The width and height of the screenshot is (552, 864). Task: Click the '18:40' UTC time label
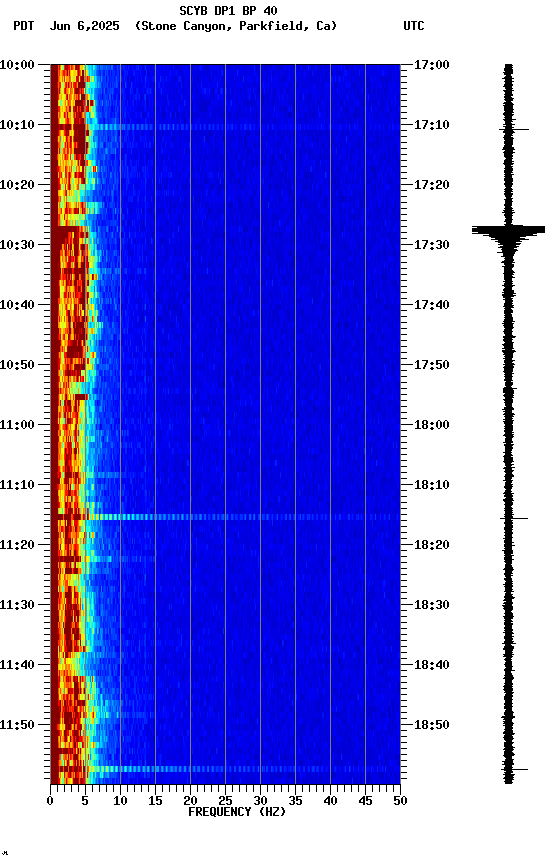432,665
